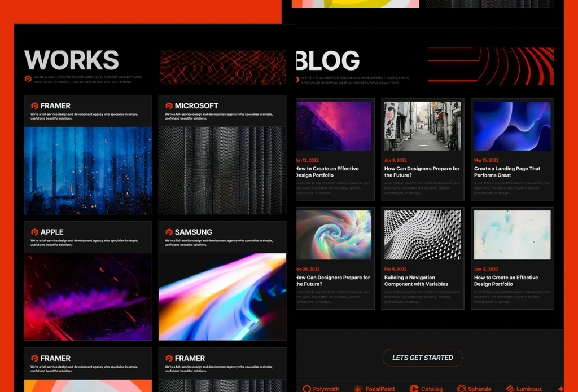The width and height of the screenshot is (578, 392).
Task: Open the Apr 8 'How Can Designers Prepare' post title
Action: click(422, 171)
